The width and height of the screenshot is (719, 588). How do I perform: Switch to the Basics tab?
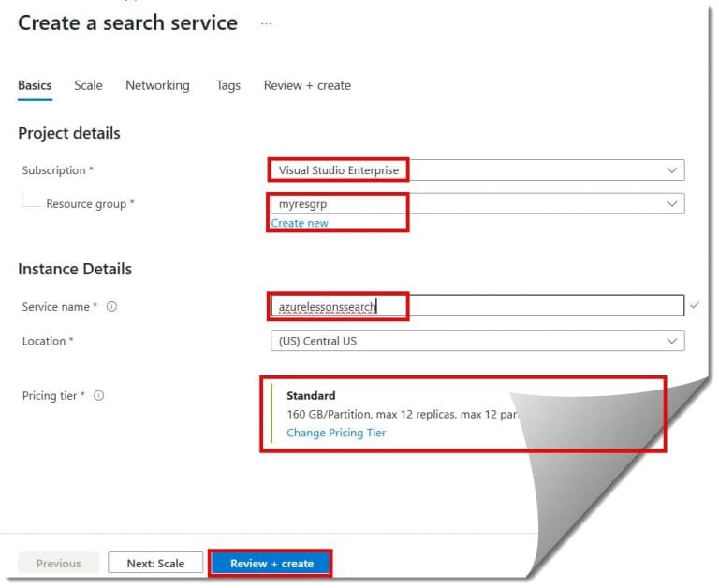(35, 86)
